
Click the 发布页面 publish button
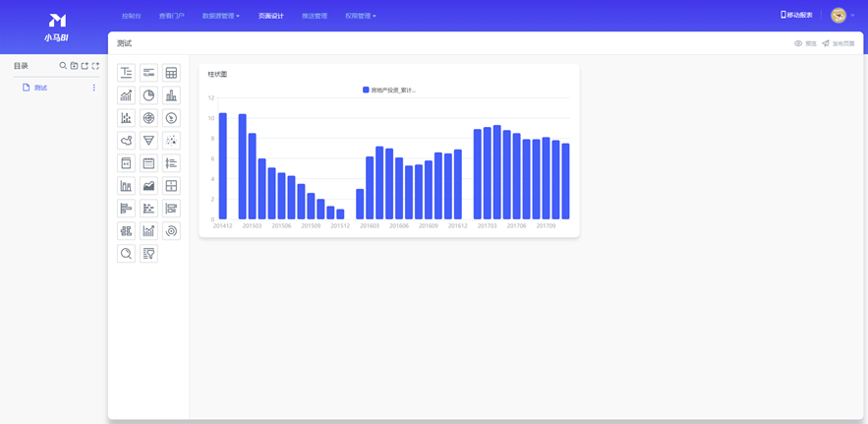(839, 43)
